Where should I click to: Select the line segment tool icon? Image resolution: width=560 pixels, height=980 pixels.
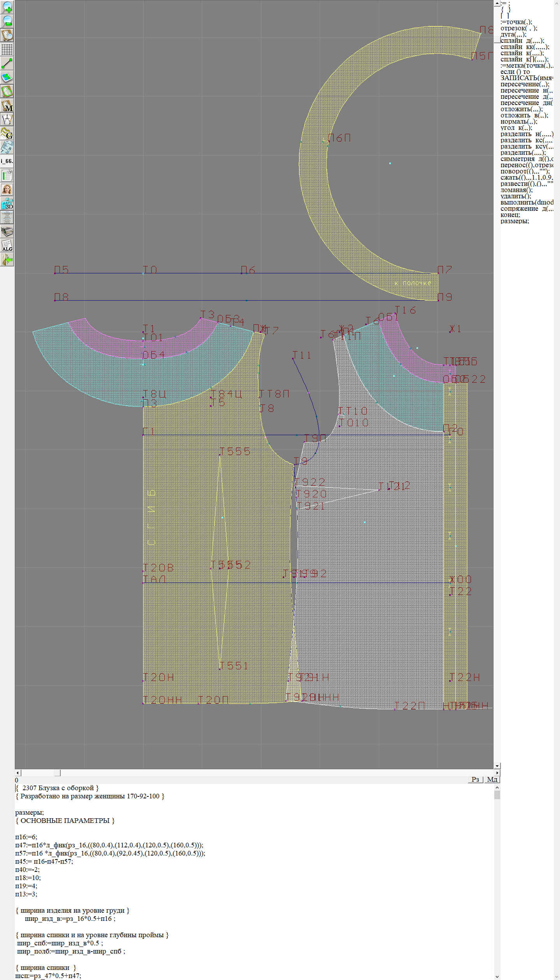point(7,63)
